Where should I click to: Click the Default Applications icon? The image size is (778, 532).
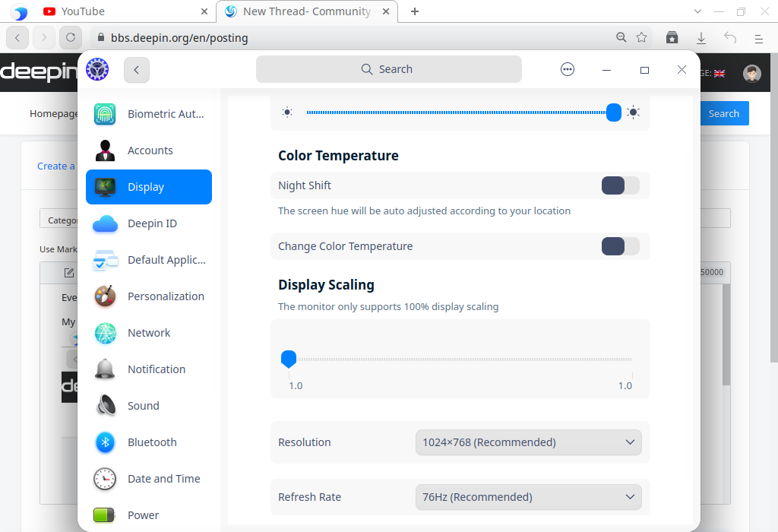tap(105, 260)
